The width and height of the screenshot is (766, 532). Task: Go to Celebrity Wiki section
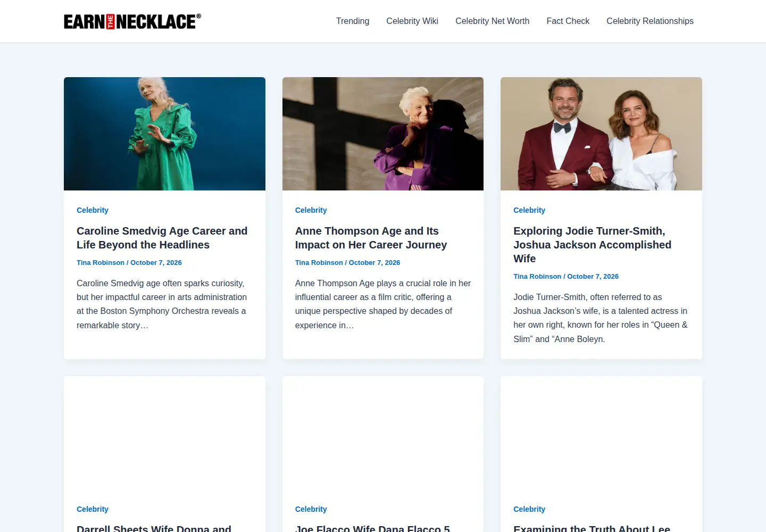tap(412, 21)
